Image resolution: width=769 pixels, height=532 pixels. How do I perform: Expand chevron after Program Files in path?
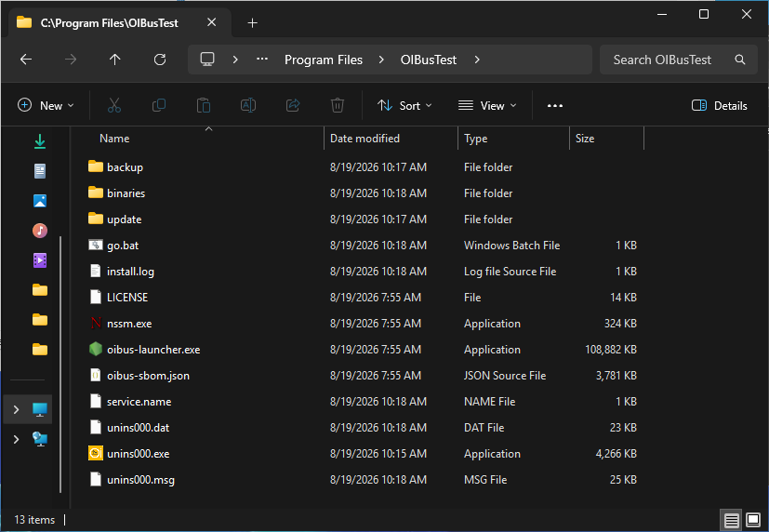click(x=381, y=60)
